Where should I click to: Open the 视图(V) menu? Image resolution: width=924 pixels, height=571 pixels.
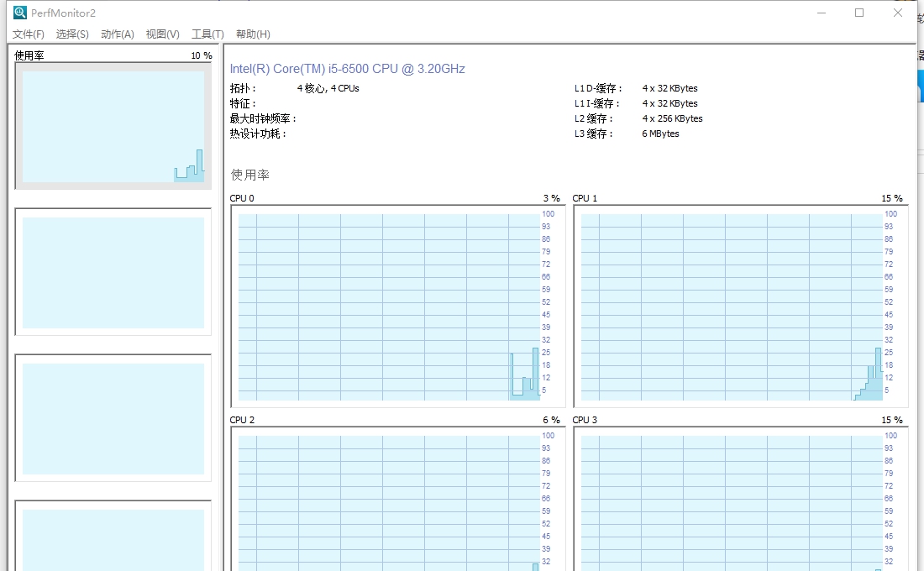pos(162,34)
